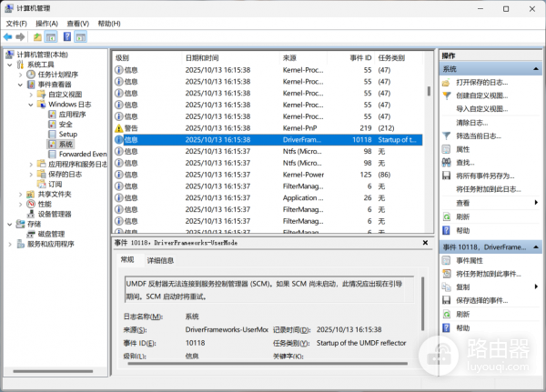Click the 性能 monitor icon

tap(31, 204)
